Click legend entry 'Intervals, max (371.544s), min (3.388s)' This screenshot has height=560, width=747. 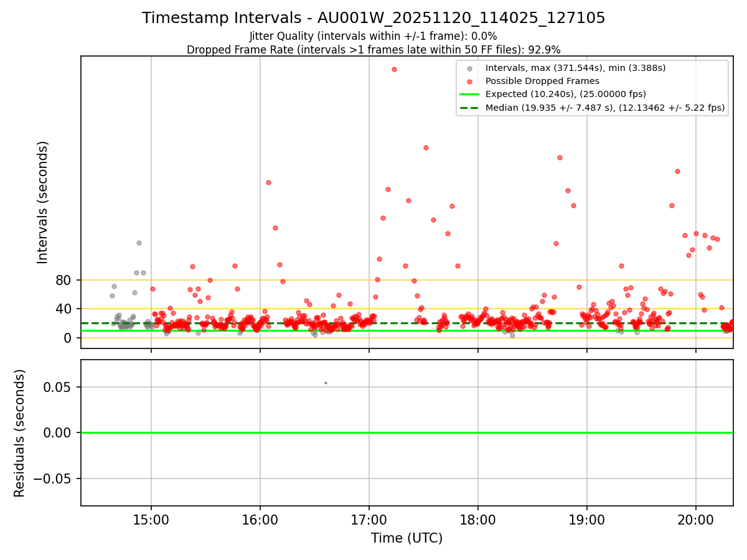[575, 68]
